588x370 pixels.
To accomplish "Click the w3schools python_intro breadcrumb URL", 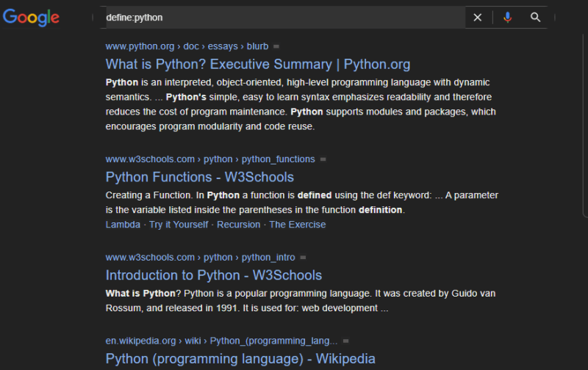I will (200, 258).
